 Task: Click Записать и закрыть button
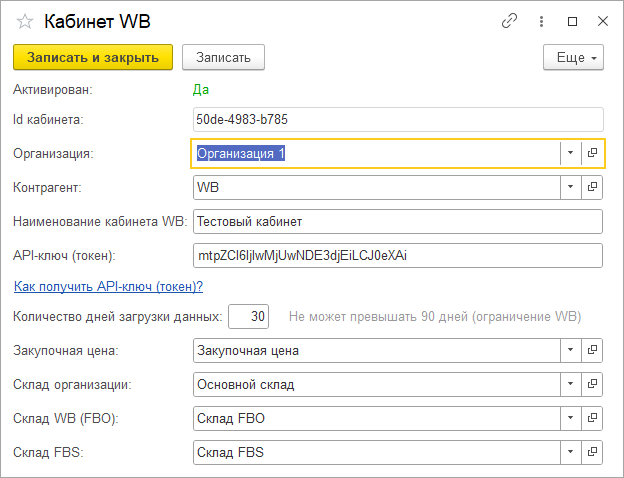point(93,57)
